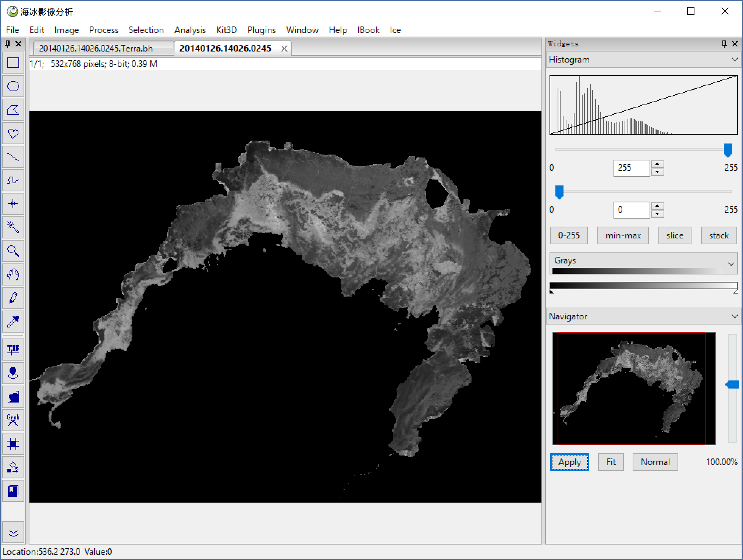The image size is (743, 560).
Task: Open the Grays colormap dropdown
Action: point(730,263)
